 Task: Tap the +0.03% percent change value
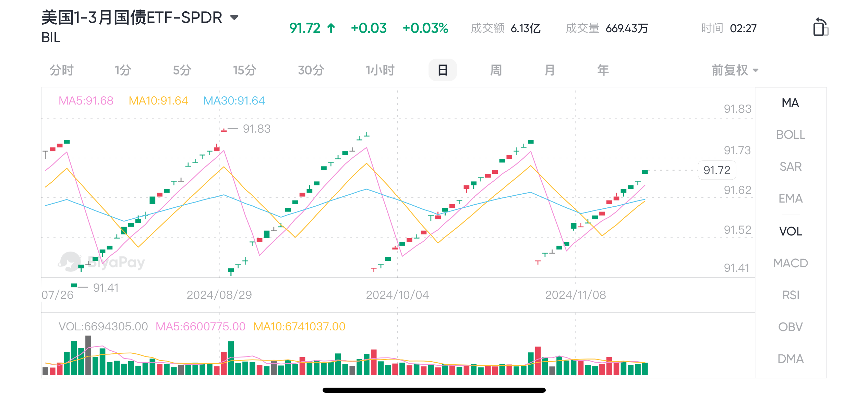[x=425, y=28]
